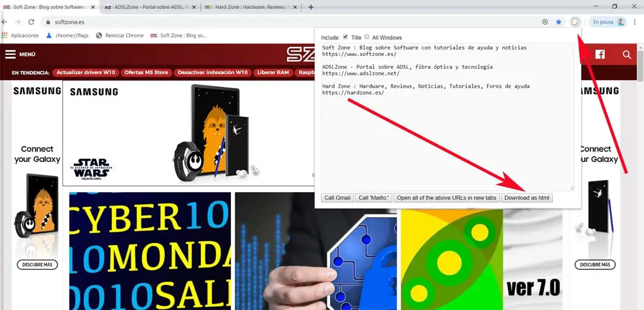Toggle the Title checkbox
This screenshot has height=310, width=644.
click(x=346, y=37)
